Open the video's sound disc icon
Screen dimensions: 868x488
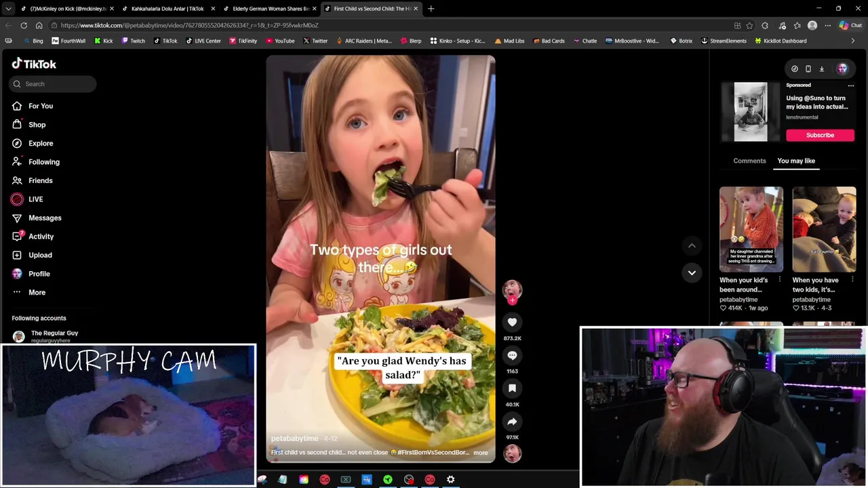pyautogui.click(x=512, y=453)
